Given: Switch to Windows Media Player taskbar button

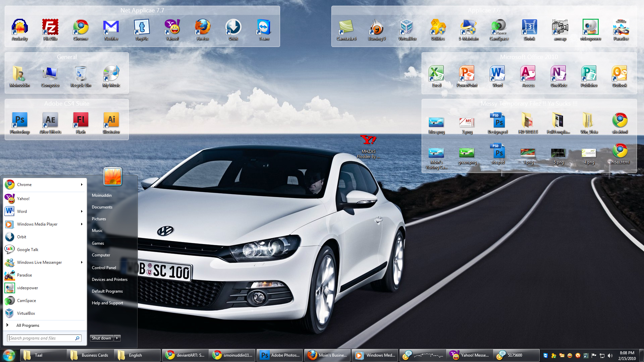Looking at the screenshot, I should coord(375,355).
